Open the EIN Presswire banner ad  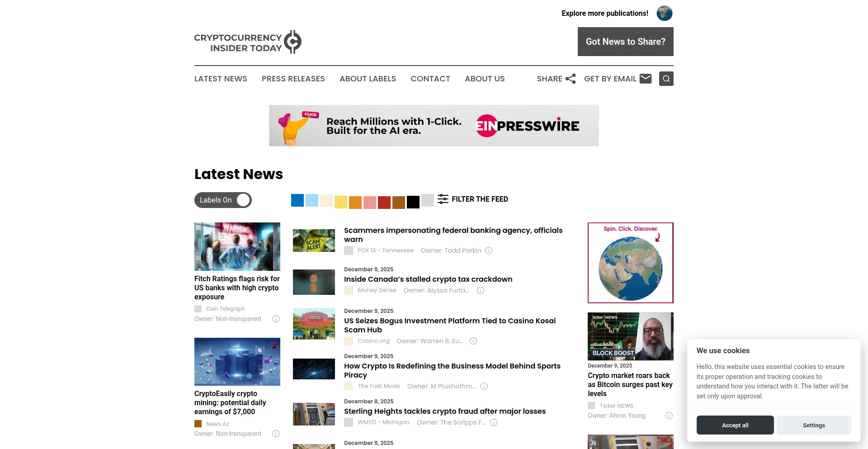tap(434, 126)
